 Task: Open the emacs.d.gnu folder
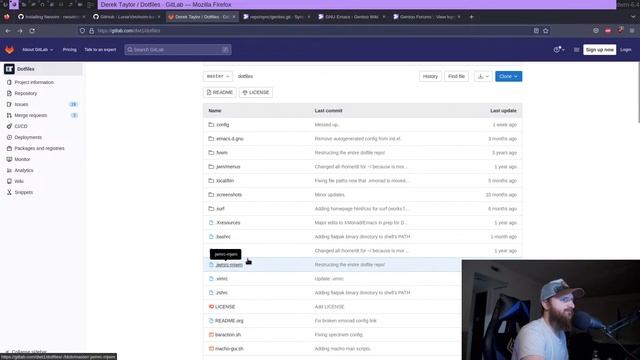(230, 139)
